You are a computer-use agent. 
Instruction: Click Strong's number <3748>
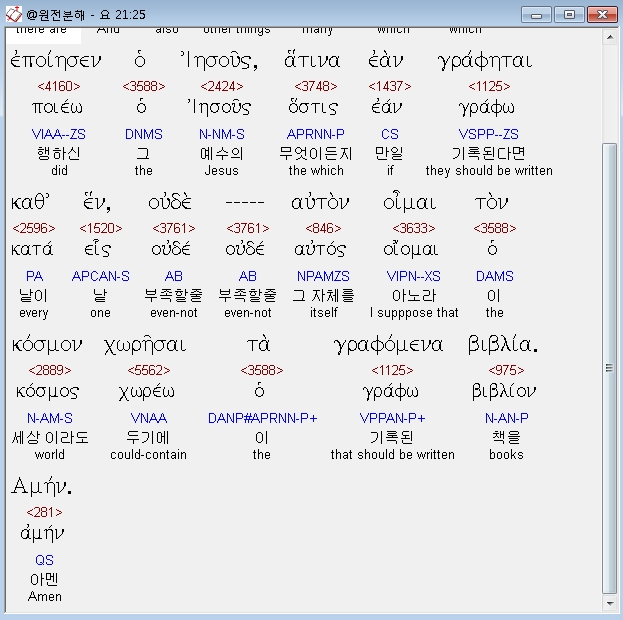point(316,86)
